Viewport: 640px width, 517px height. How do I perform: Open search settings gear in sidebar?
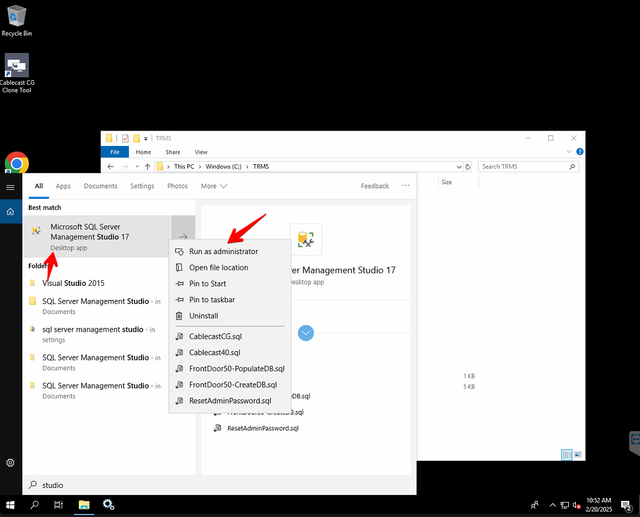(x=10, y=463)
